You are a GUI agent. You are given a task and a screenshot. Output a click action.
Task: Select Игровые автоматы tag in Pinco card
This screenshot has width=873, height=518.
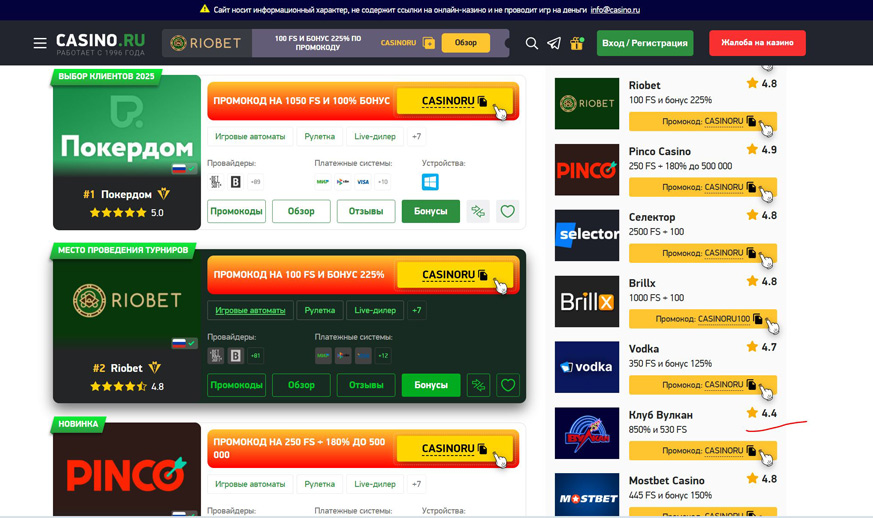[x=250, y=484]
